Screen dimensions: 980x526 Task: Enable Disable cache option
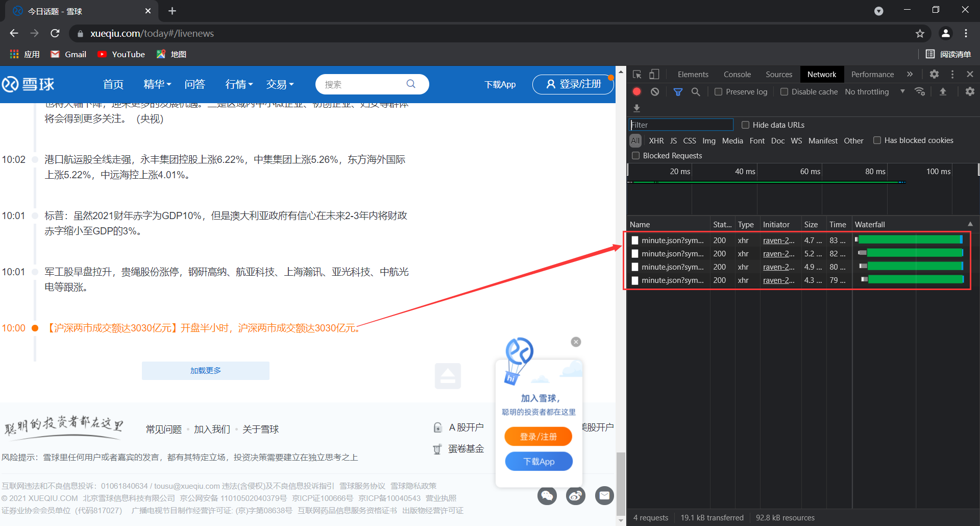(785, 91)
